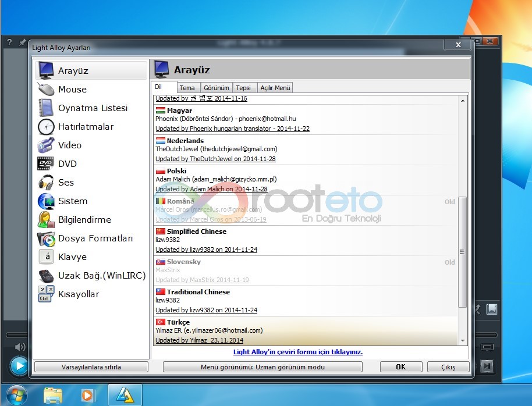This screenshot has width=532, height=406.
Task: Open the Video camera icon
Action: [46, 145]
